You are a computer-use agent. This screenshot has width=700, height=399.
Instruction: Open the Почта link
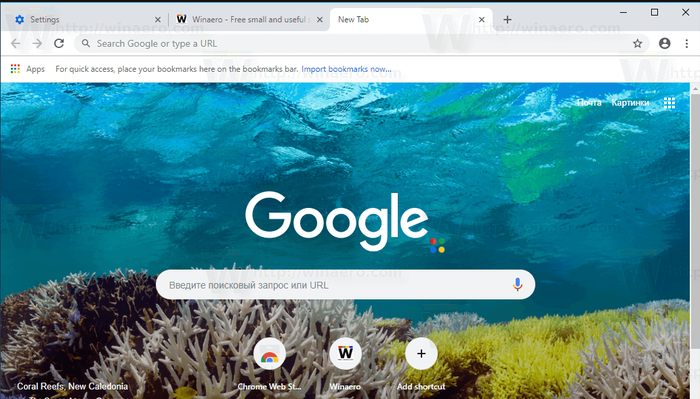coord(589,103)
